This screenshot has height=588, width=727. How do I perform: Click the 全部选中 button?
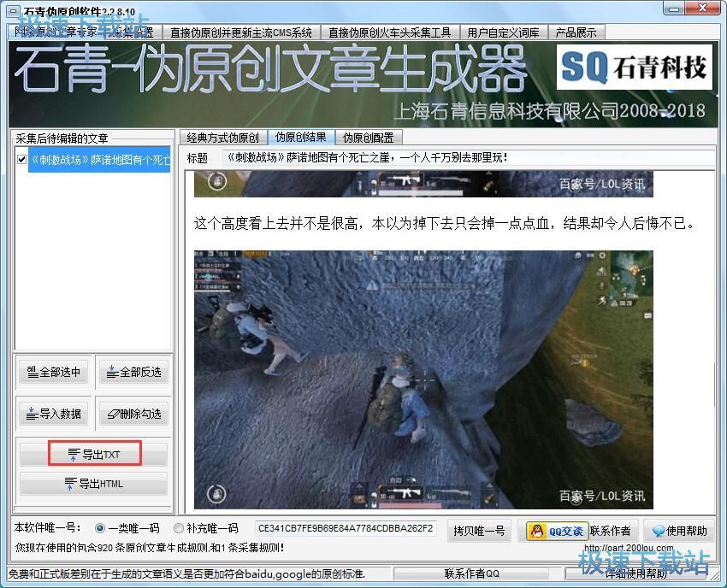(x=54, y=372)
